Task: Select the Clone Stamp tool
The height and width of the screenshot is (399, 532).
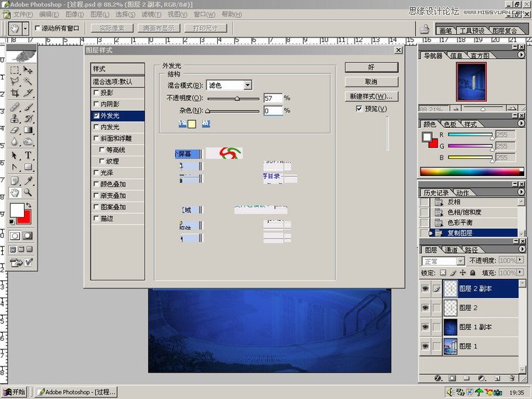Action: point(14,119)
